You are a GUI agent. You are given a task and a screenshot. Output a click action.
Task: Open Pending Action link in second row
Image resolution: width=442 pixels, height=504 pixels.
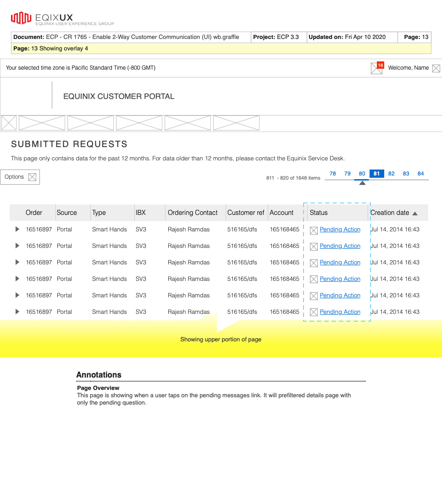pyautogui.click(x=340, y=246)
